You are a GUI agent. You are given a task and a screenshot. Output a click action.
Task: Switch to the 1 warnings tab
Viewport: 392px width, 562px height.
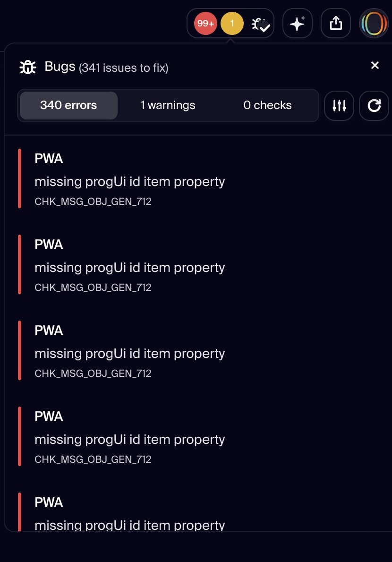coord(168,105)
